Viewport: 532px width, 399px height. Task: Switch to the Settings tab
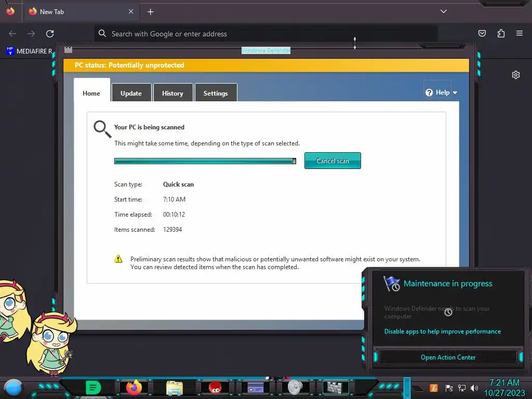tap(216, 93)
